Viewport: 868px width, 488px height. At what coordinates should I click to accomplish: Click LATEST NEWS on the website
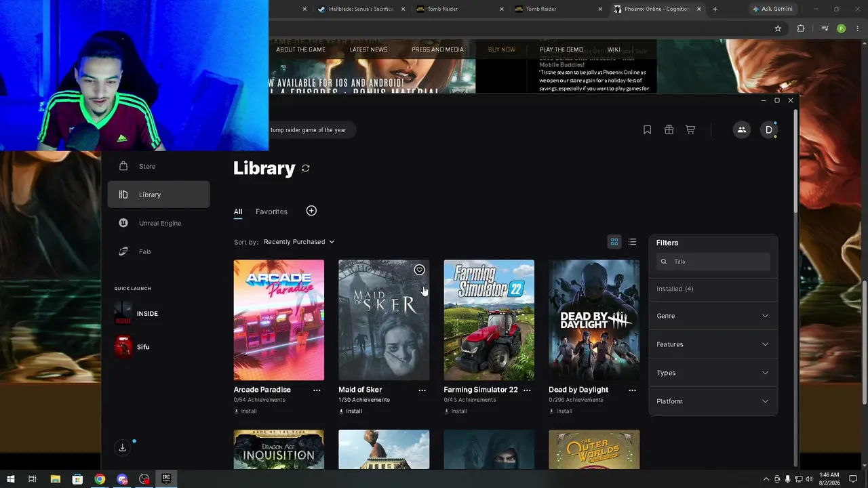pos(368,49)
